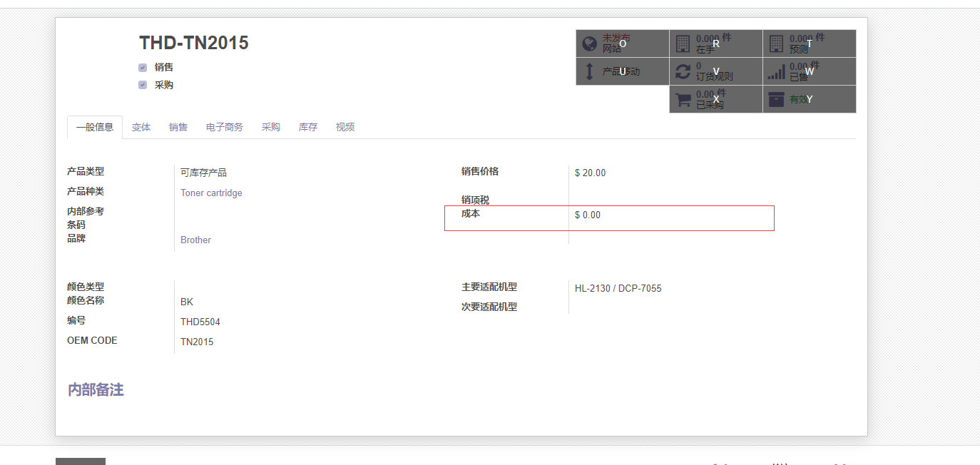The width and height of the screenshot is (980, 465).
Task: Click the signal bars icon for 已售
Action: pos(776,71)
